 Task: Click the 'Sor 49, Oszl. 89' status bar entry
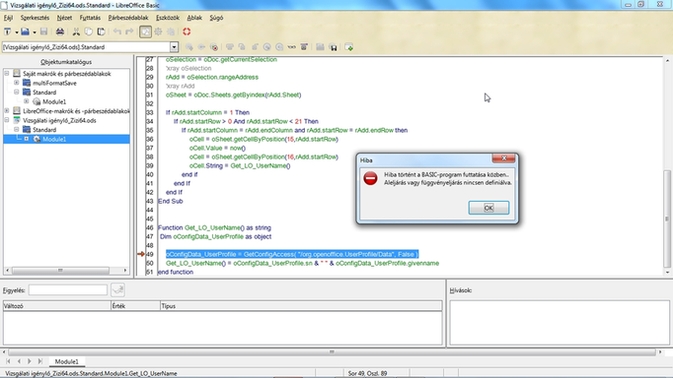click(367, 373)
